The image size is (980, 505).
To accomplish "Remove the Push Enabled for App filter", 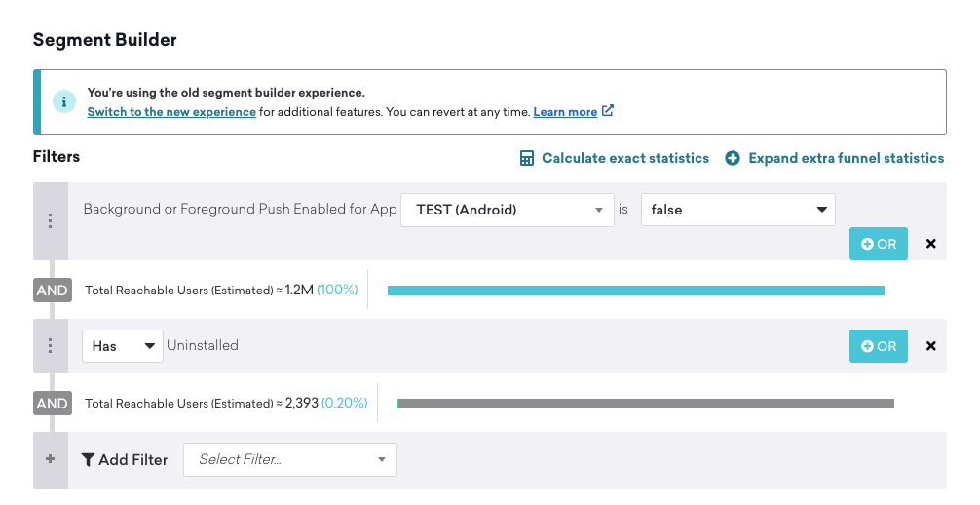I will pyautogui.click(x=930, y=244).
